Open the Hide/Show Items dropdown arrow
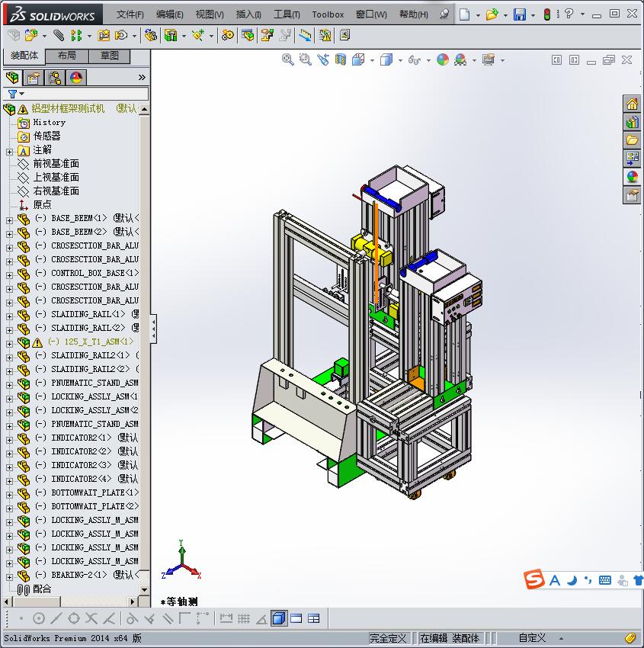The width and height of the screenshot is (644, 648). (428, 60)
